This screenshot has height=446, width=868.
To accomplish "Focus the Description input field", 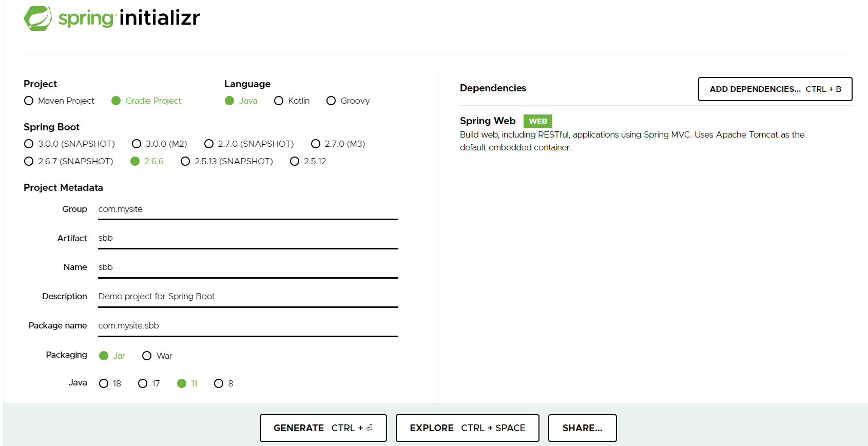I will (x=248, y=297).
